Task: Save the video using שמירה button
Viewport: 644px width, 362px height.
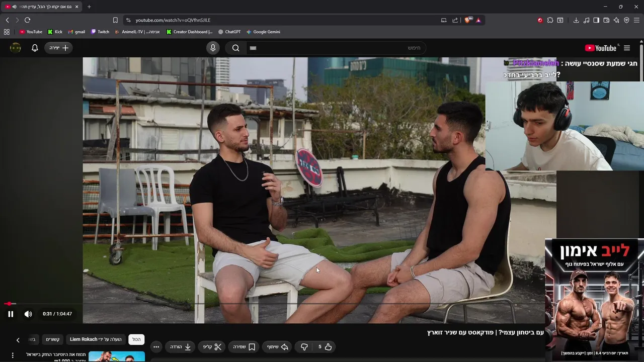Action: coord(244,346)
